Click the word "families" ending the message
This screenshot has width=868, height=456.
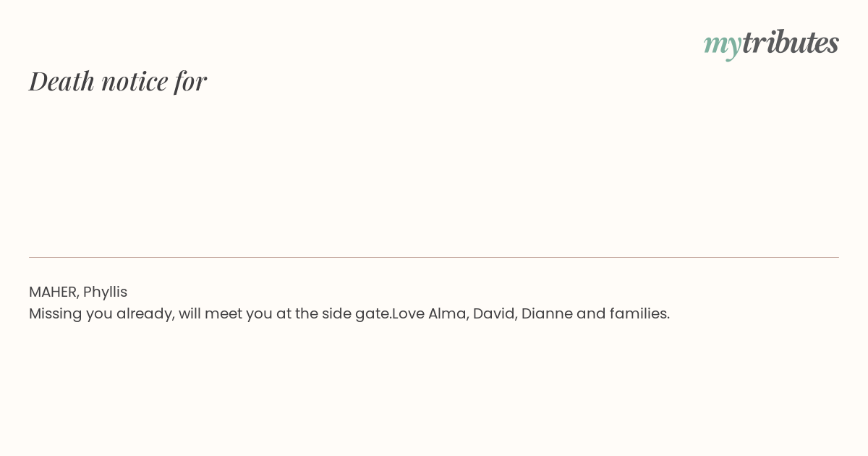639,313
